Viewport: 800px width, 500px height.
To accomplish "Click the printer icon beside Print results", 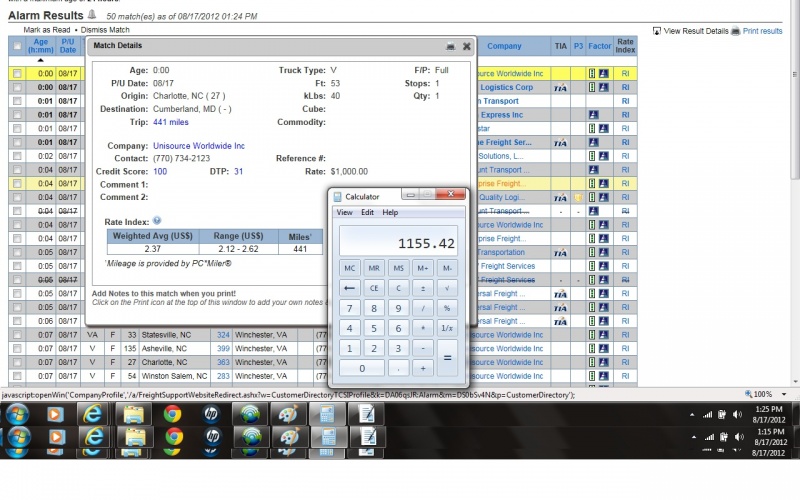I will coord(736,31).
